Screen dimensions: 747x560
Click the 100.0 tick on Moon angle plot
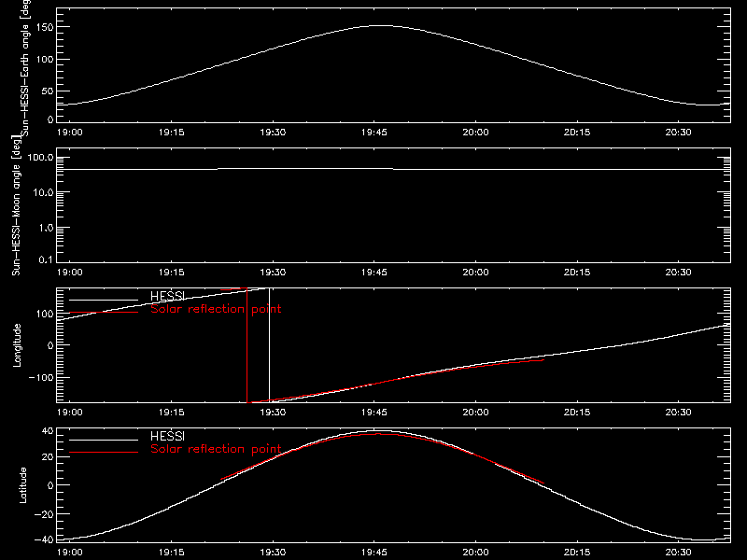(x=40, y=158)
